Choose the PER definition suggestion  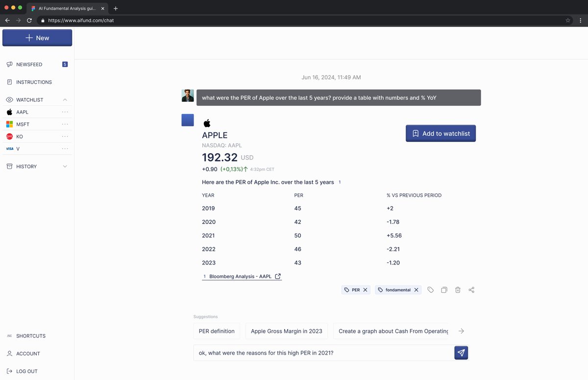point(217,331)
